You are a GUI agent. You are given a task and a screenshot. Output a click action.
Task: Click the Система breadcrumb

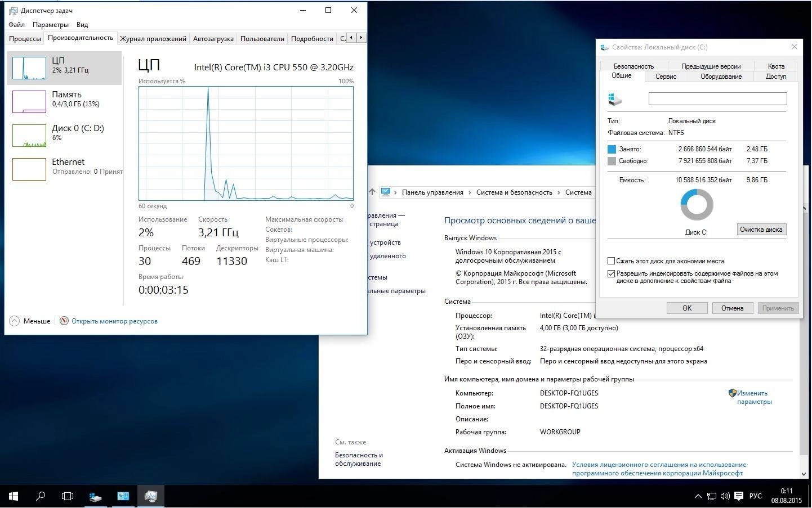point(578,192)
